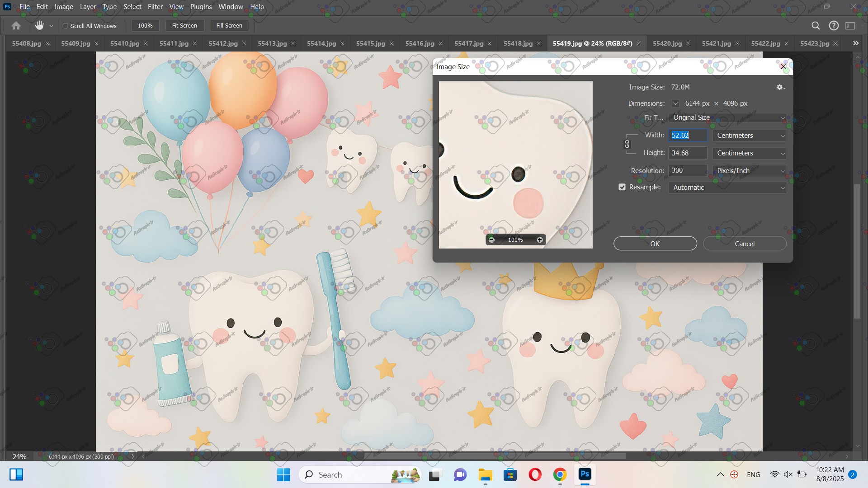Open the Width units Centimeters dropdown
This screenshot has height=488, width=868.
click(750, 136)
